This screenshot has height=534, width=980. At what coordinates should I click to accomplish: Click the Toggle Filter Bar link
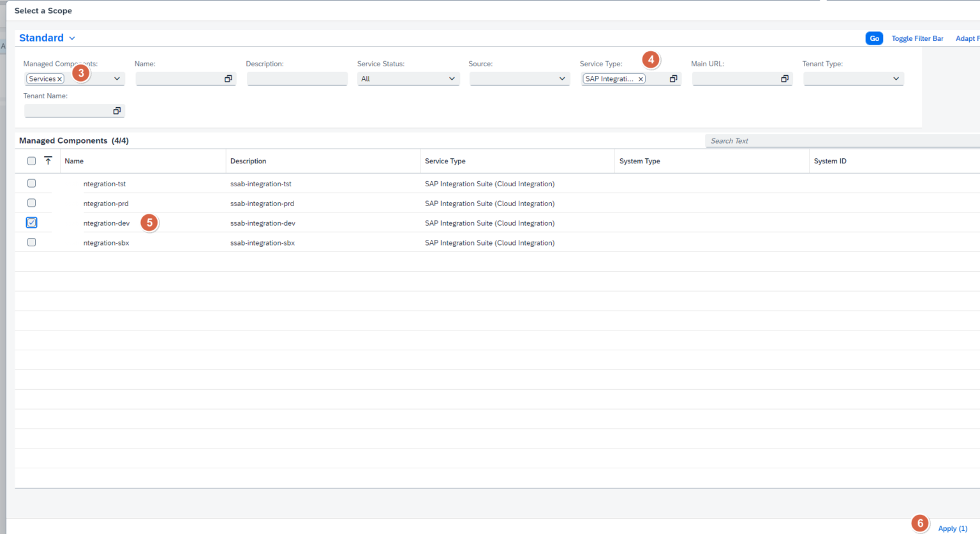[917, 38]
